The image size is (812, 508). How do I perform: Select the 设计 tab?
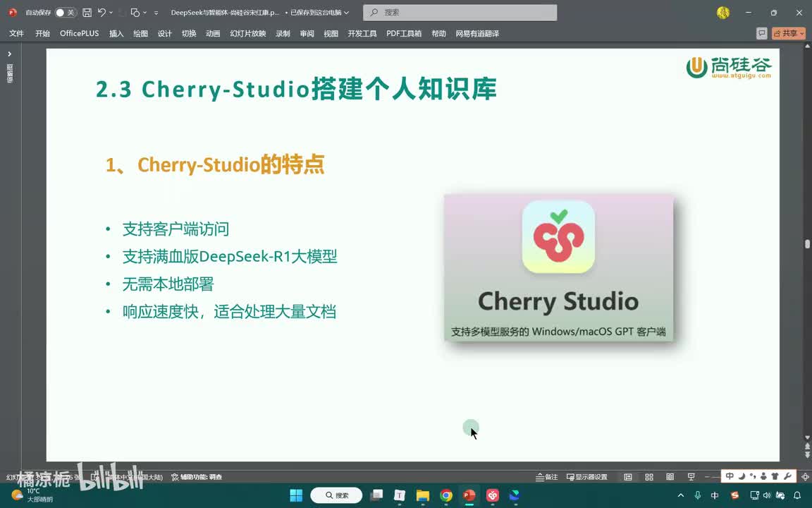pyautogui.click(x=165, y=33)
